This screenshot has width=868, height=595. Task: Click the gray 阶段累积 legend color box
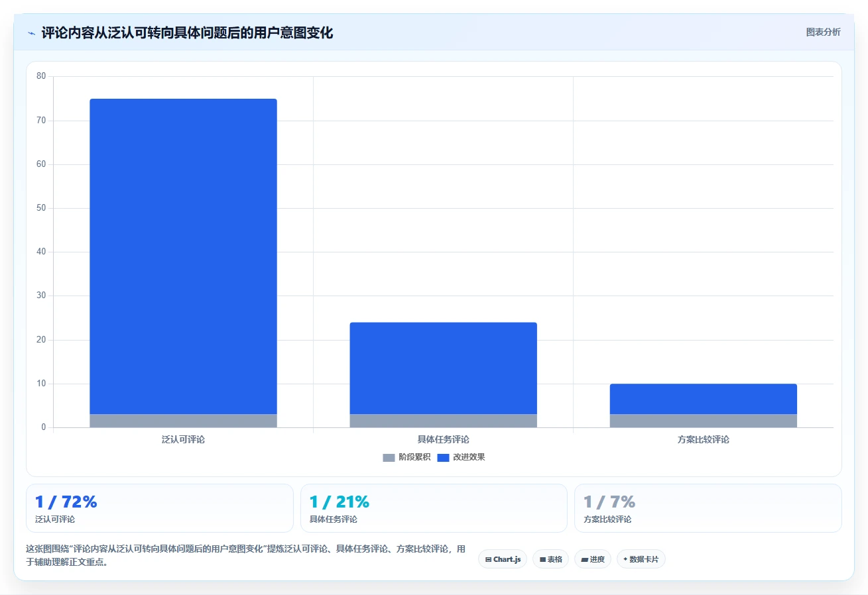tap(389, 457)
